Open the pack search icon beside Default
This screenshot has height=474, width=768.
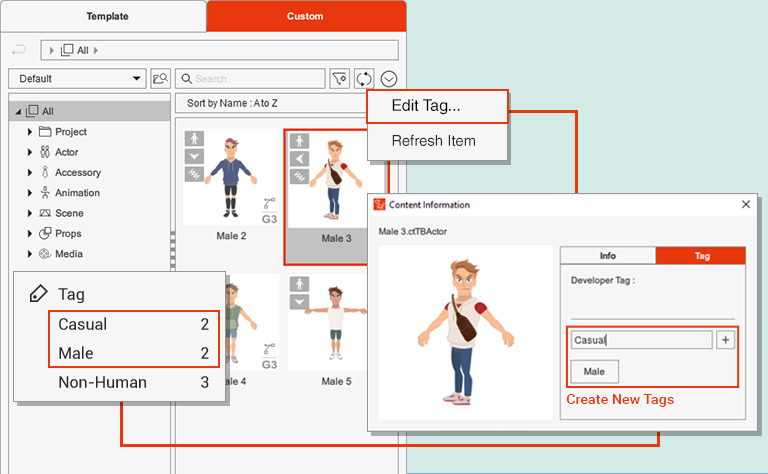point(160,79)
